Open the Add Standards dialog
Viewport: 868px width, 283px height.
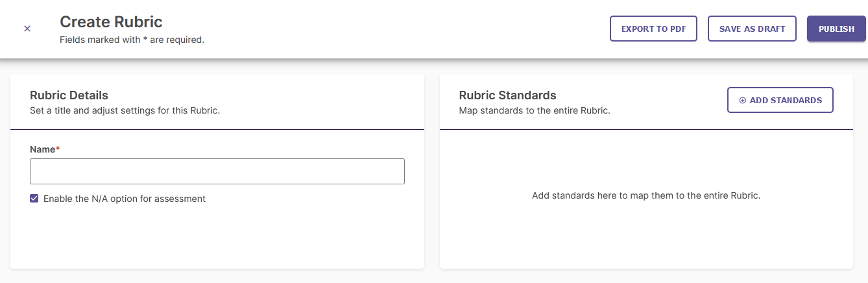pyautogui.click(x=780, y=100)
